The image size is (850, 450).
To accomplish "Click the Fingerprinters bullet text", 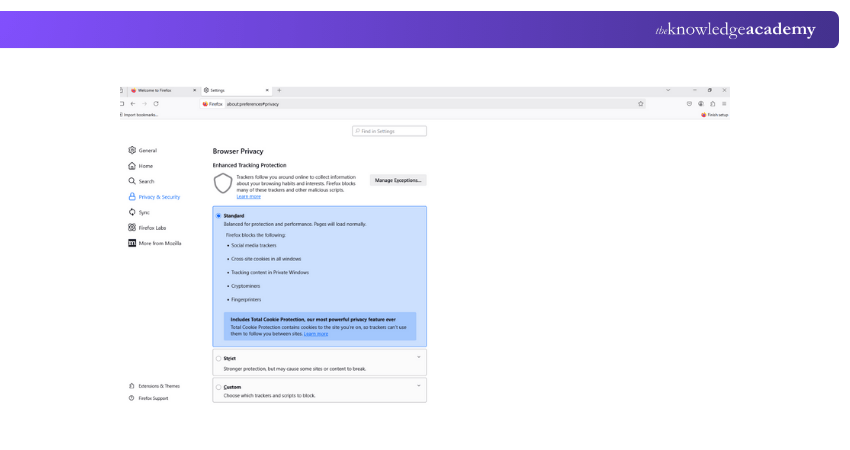I will click(246, 300).
